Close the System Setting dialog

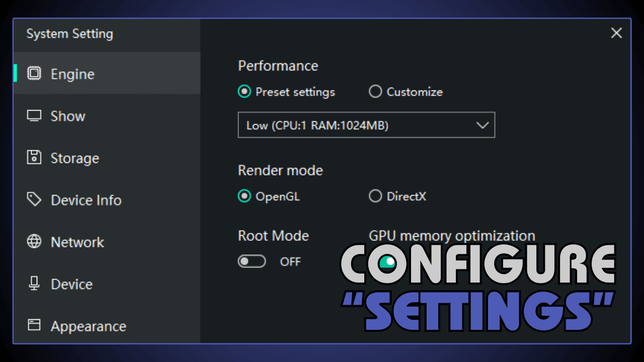[x=616, y=33]
